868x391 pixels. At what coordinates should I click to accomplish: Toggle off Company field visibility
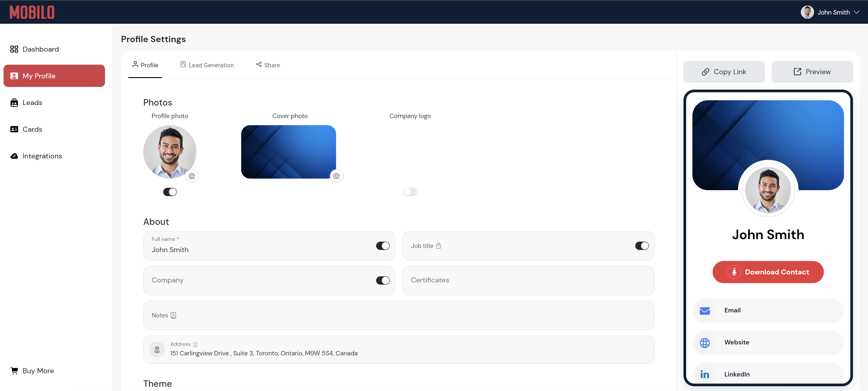coord(382,280)
